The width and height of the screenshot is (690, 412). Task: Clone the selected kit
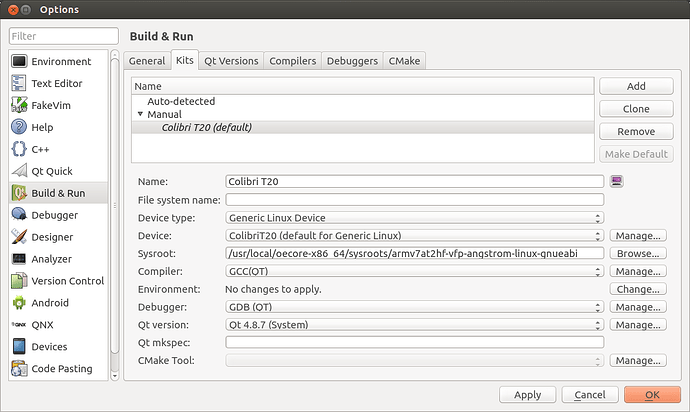pyautogui.click(x=636, y=109)
